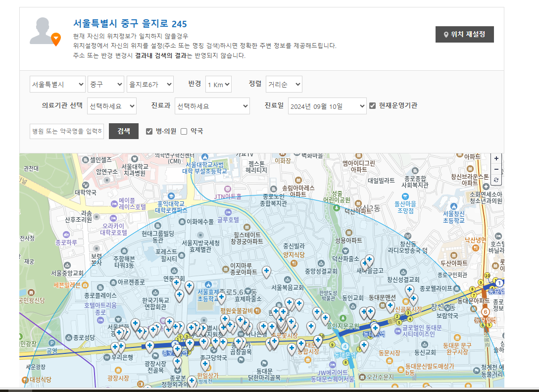Uncheck the 병·의원 checkbox
539x392 pixels.
[x=148, y=131]
